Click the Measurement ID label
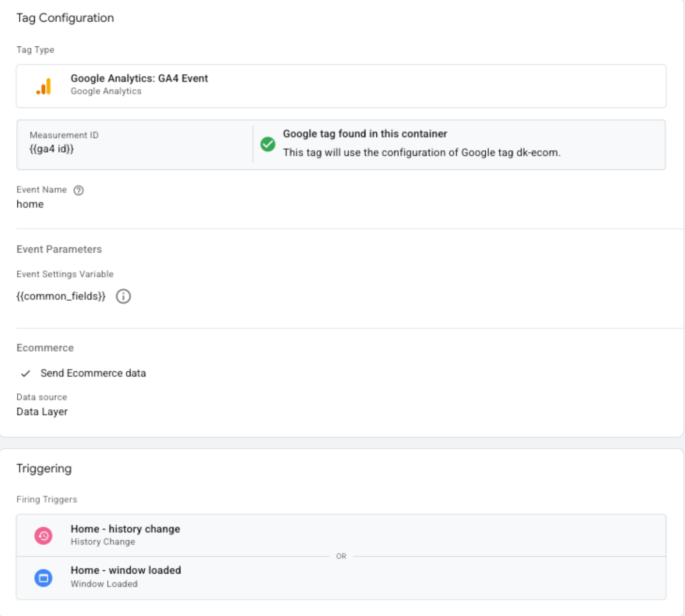 (x=64, y=135)
